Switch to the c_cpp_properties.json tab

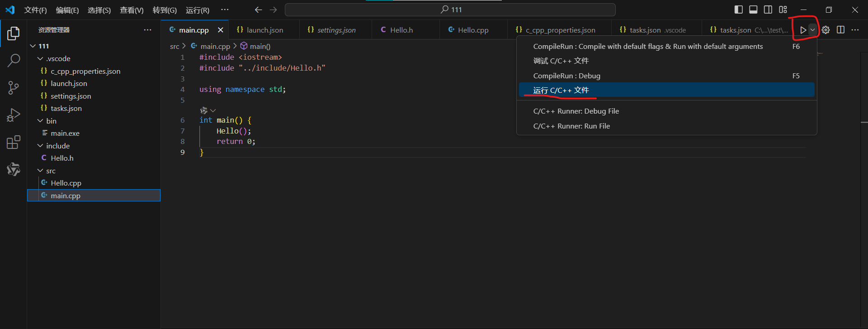click(559, 30)
